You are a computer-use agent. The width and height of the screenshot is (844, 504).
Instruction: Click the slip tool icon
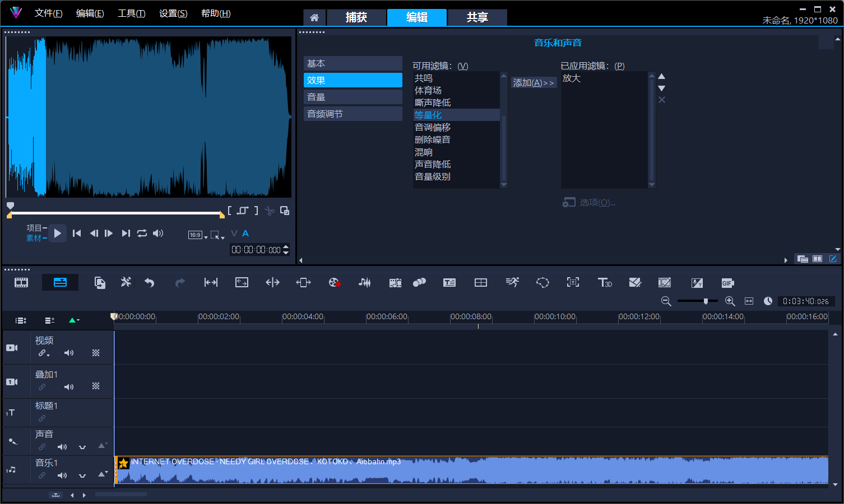[211, 283]
